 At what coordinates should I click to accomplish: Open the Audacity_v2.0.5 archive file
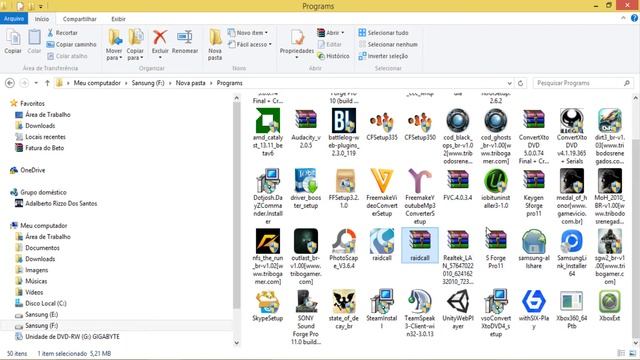point(306,120)
